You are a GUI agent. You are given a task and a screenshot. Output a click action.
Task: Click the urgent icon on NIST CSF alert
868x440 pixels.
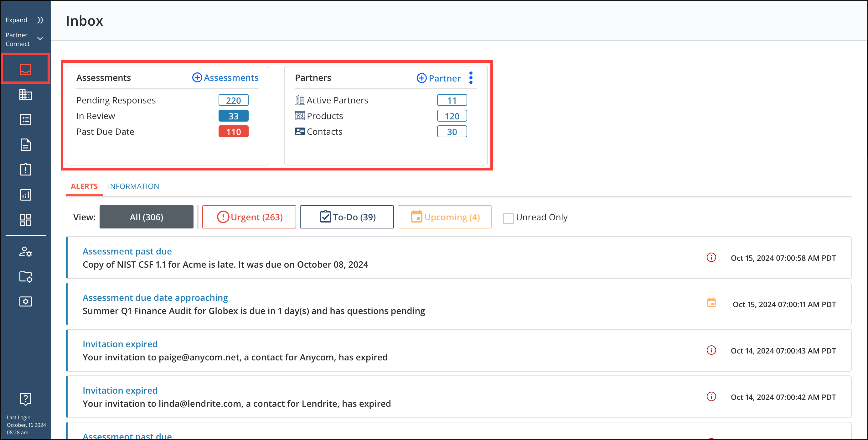[711, 258]
